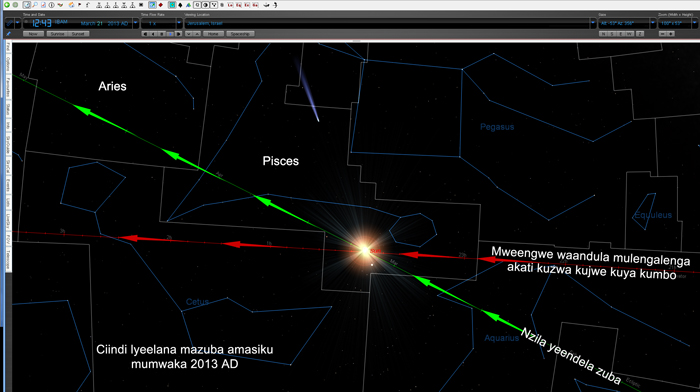Click the Cetus constellation label
Viewport: 700px width, 392px height.
(197, 302)
